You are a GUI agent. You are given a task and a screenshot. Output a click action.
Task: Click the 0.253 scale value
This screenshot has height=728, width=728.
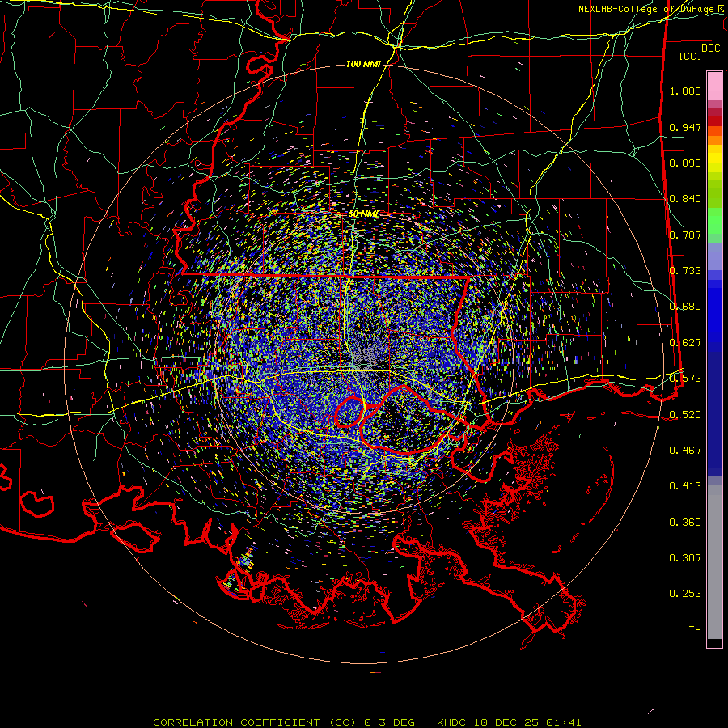coord(685,594)
